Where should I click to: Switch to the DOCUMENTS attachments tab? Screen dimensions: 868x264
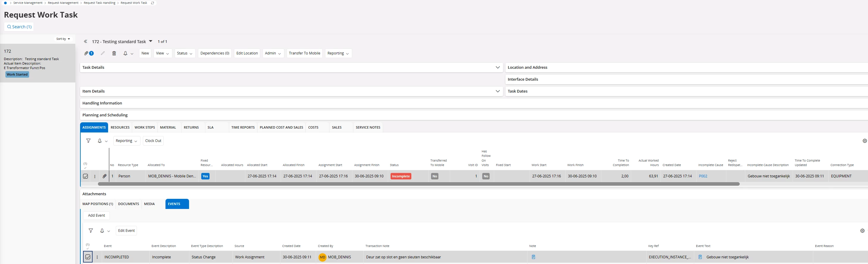tap(128, 204)
